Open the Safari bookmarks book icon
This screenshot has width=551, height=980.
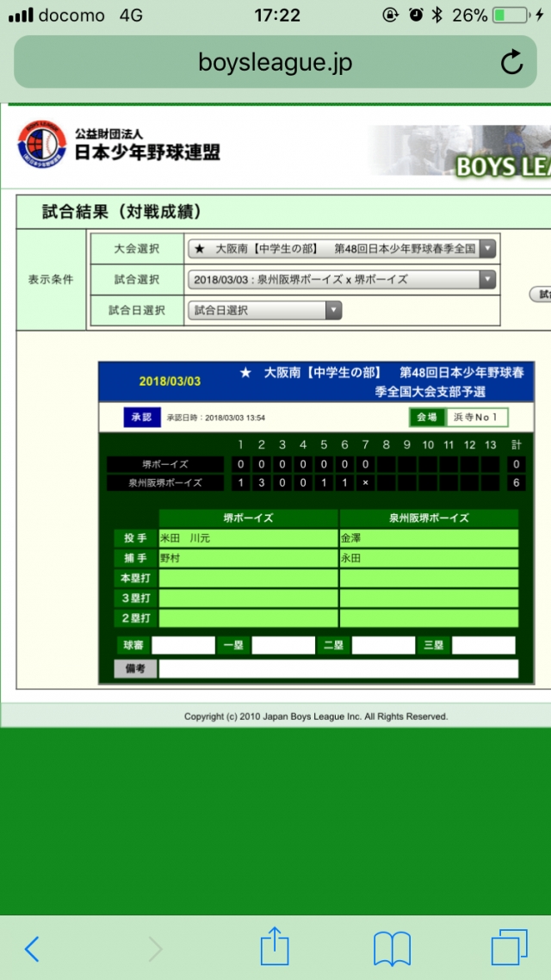[x=392, y=948]
